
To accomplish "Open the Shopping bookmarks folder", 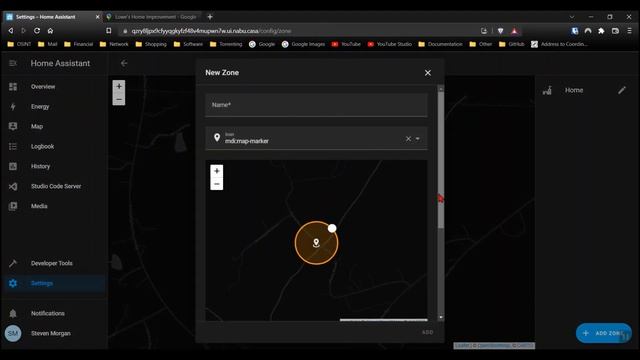I will [151, 44].
